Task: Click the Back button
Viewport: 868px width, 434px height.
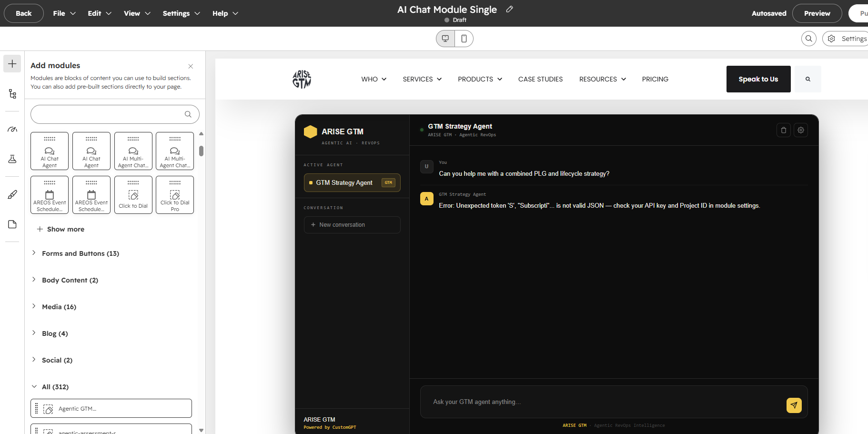Action: [24, 13]
